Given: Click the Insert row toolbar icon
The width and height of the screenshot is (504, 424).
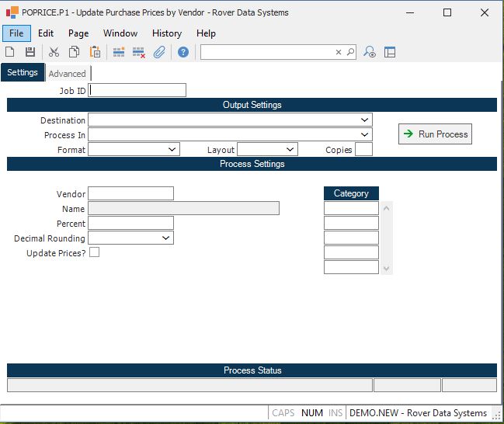Looking at the screenshot, I should coord(119,52).
